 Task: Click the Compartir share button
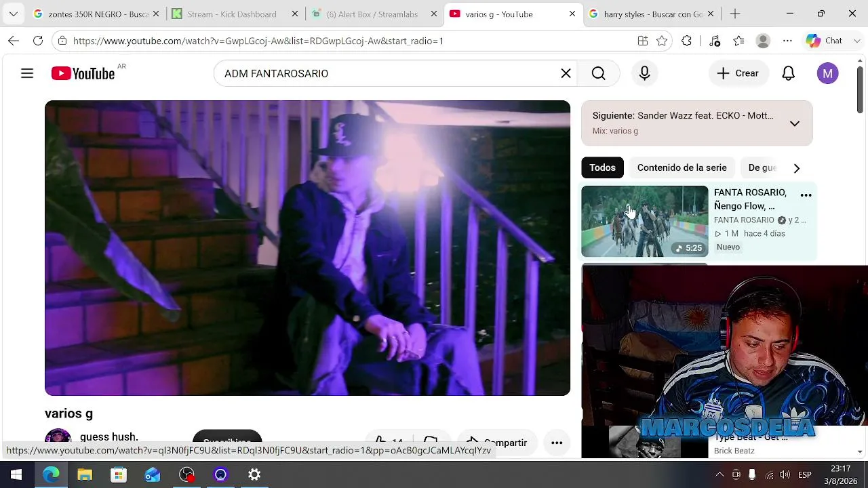point(497,443)
